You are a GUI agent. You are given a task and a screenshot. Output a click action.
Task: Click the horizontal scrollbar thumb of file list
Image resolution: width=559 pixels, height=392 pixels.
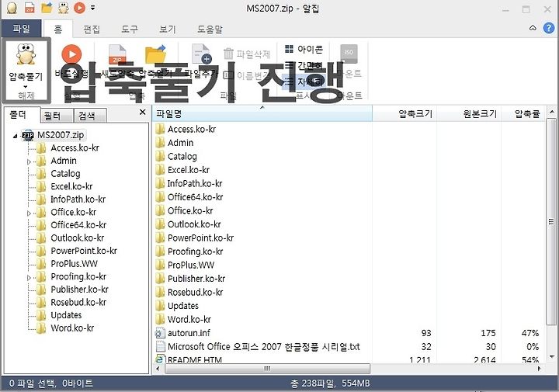[x=267, y=369]
